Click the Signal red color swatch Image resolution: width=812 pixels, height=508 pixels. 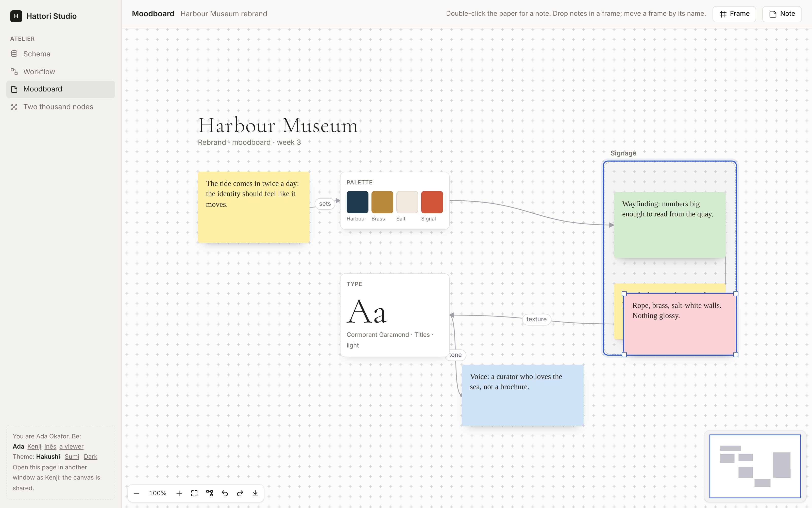coord(432,202)
